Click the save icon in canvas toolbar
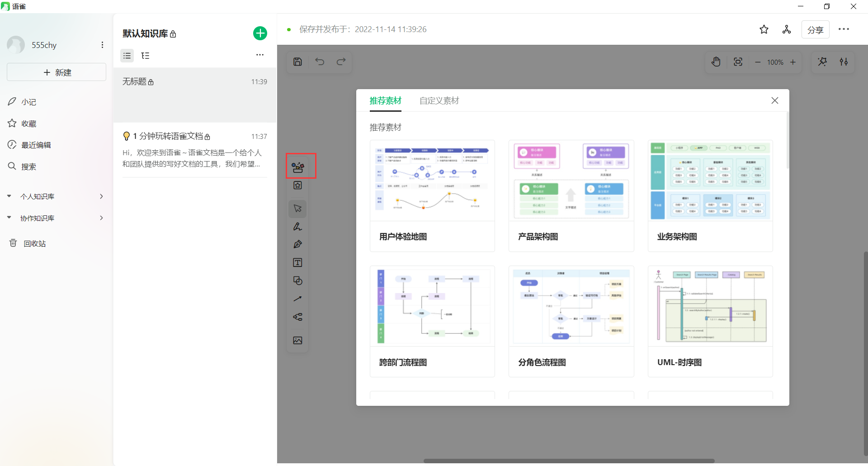Screen dimensions: 868x466 point(297,62)
